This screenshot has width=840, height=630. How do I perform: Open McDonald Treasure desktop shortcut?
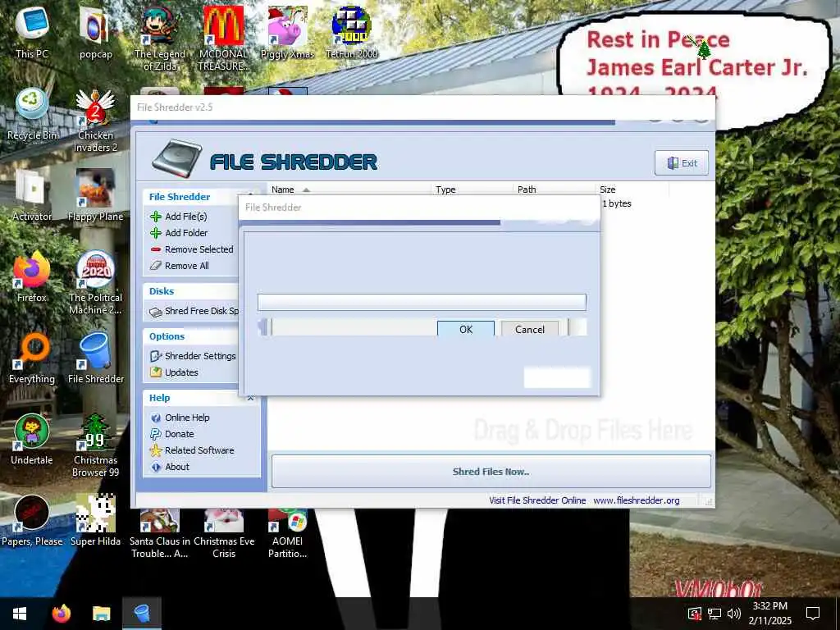click(223, 39)
